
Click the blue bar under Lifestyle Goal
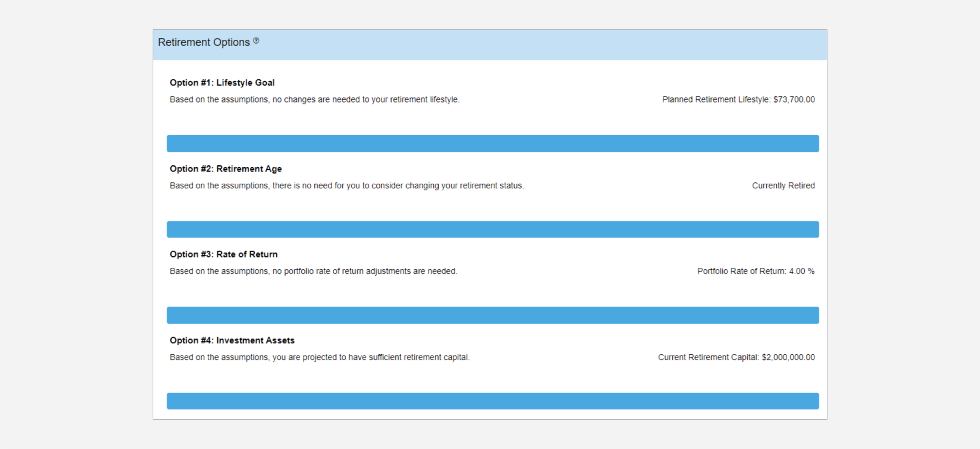pos(493,143)
